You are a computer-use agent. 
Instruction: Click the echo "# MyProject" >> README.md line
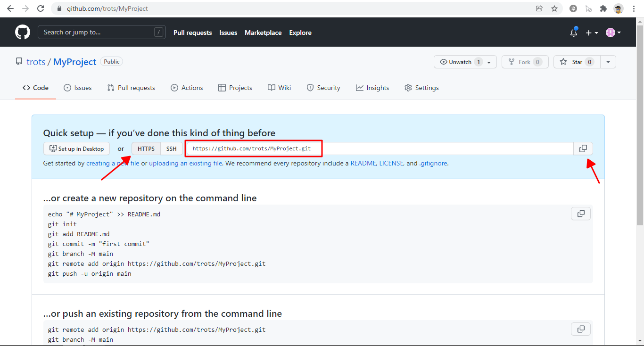(104, 214)
